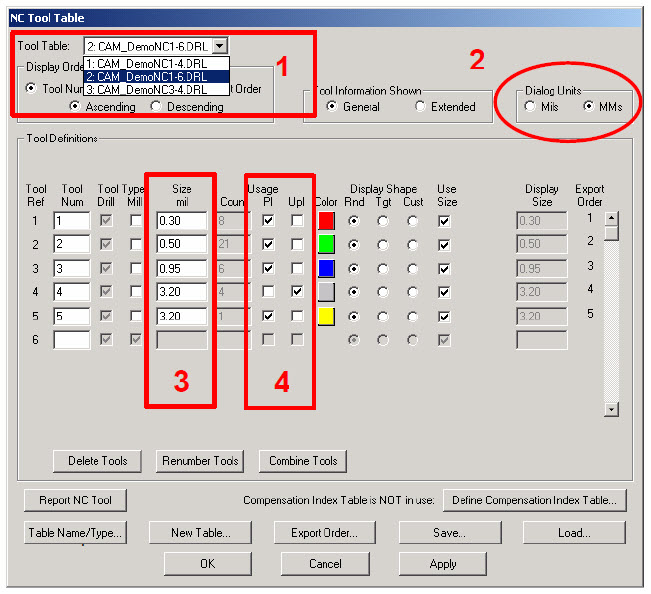The image size is (651, 594).
Task: Click Apply button
Action: click(x=443, y=564)
